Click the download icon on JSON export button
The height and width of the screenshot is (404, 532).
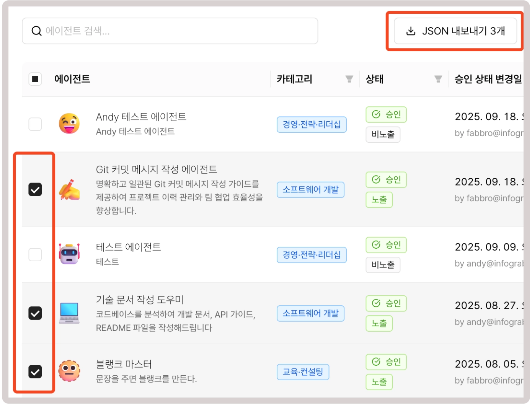411,31
